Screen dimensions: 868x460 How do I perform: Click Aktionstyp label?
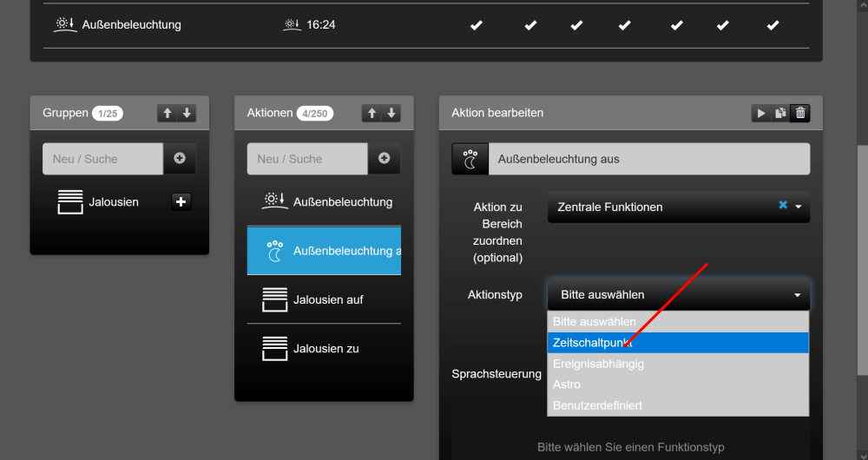pos(495,294)
